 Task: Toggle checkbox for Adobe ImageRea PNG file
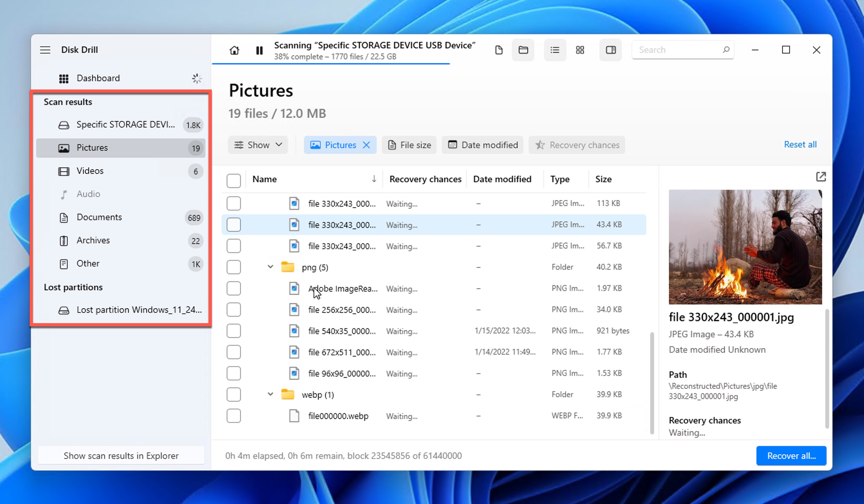(233, 288)
